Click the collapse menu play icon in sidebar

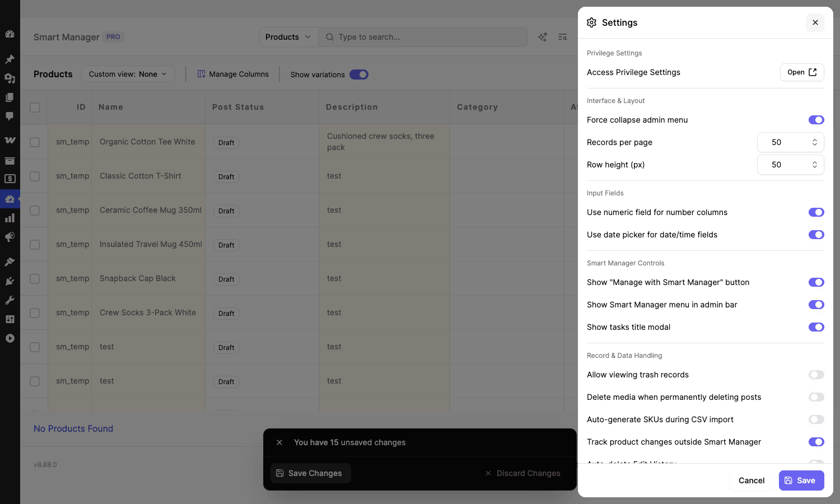10,338
